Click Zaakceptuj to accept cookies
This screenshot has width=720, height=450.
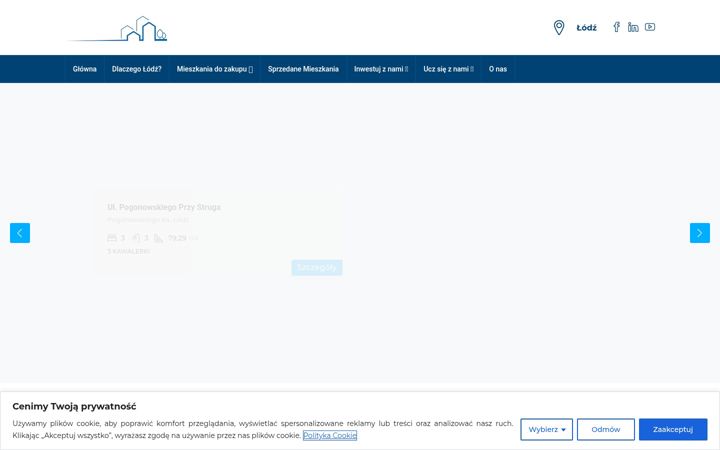673,429
